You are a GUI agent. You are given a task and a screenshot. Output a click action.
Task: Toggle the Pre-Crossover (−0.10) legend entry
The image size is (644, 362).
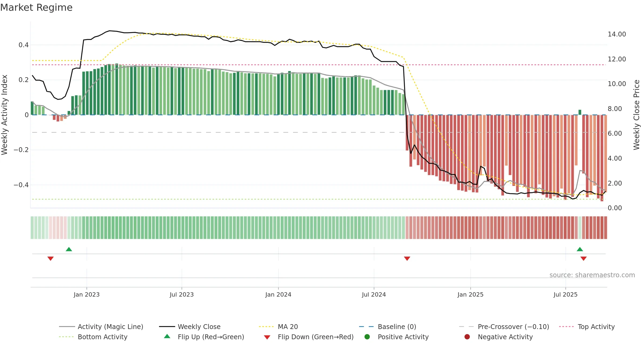tap(504, 327)
